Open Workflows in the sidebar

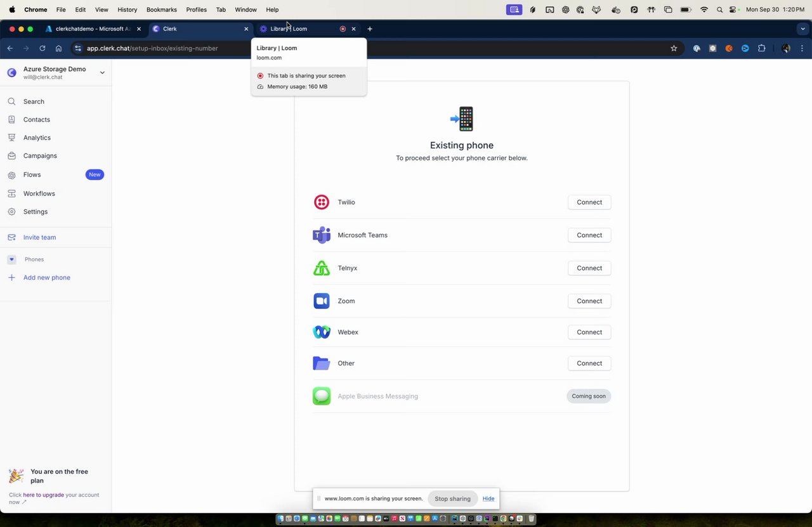39,193
